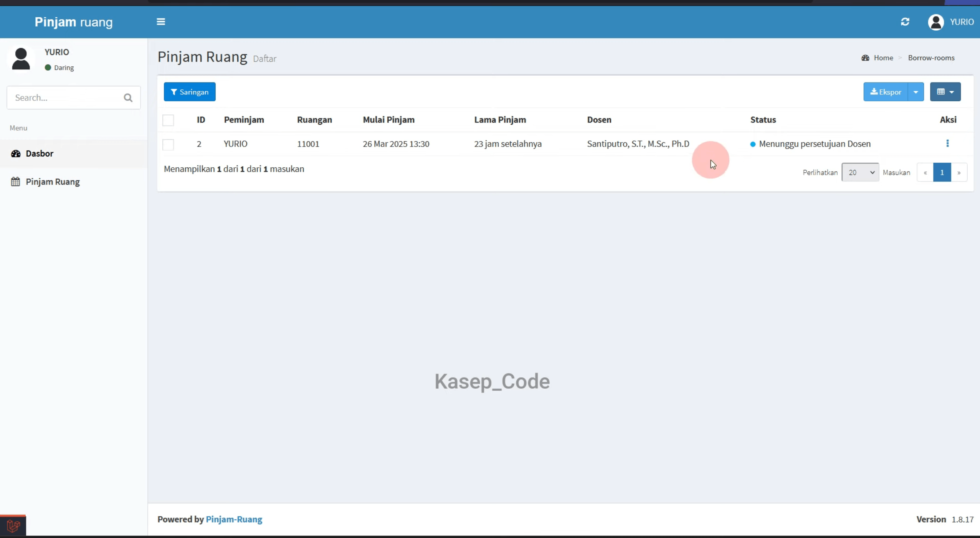Go to pagination page 1
Screen dimensions: 980x538
point(942,172)
